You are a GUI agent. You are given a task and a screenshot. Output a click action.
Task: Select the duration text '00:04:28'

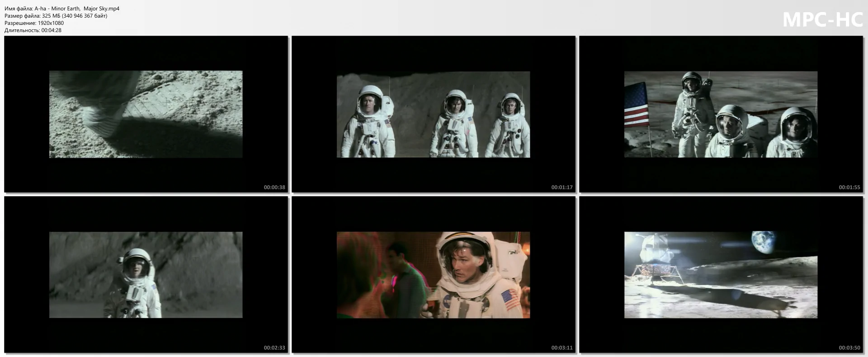(x=51, y=30)
